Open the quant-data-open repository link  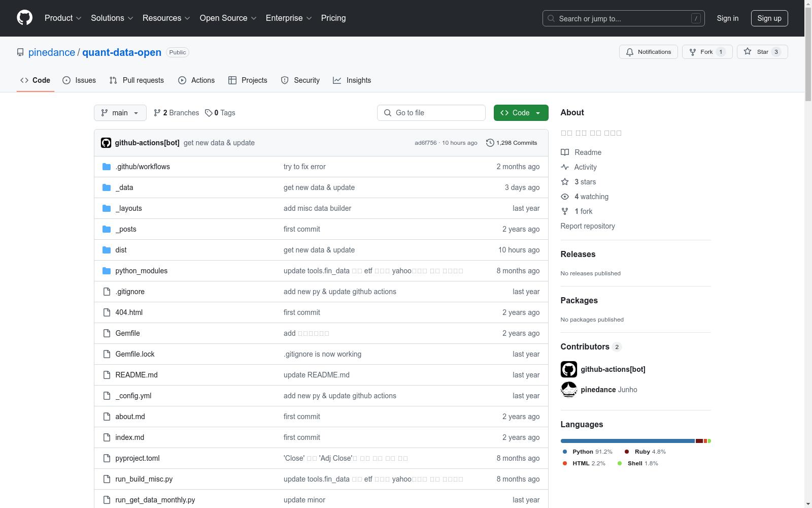coord(122,52)
